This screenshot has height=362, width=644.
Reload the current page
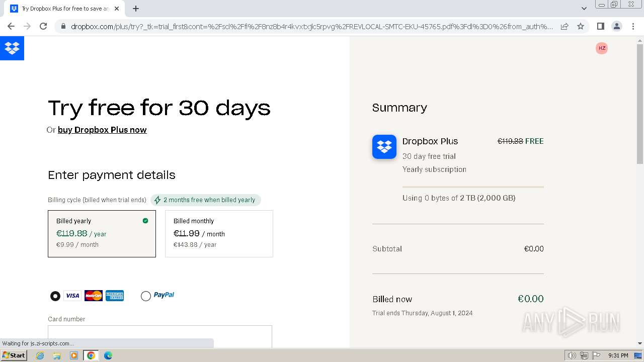[43, 26]
